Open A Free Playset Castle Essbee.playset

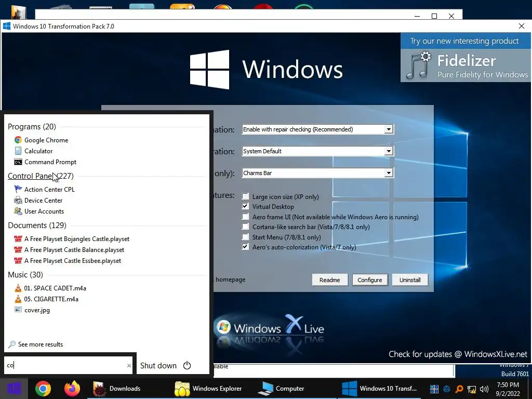(x=68, y=261)
